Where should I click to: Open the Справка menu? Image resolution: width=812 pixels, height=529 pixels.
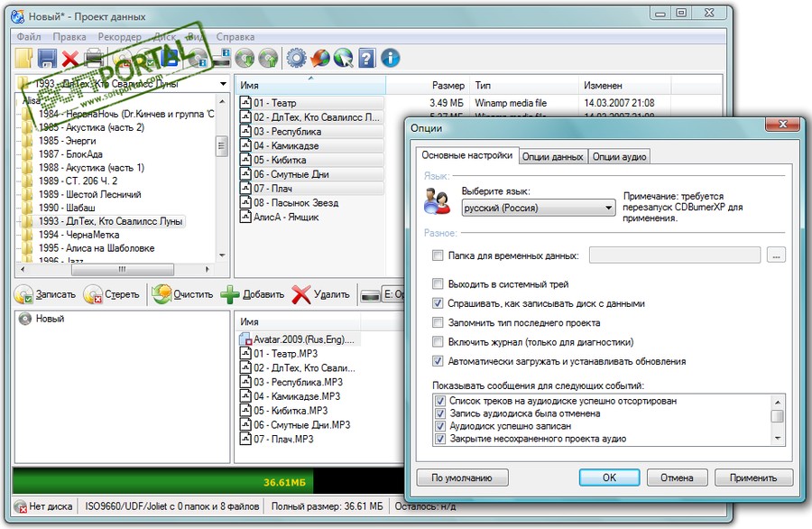pos(235,37)
